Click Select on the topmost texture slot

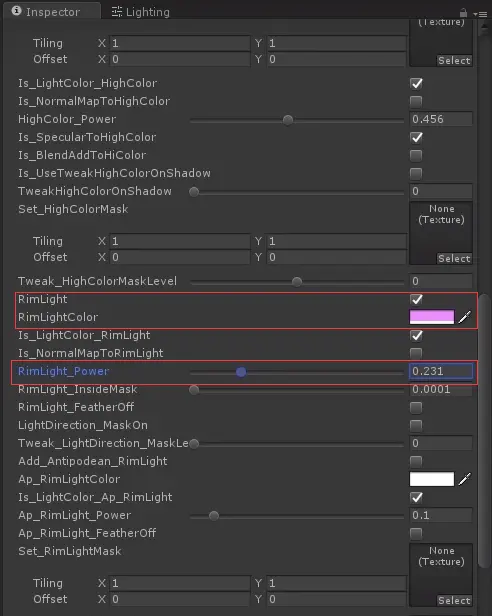[454, 60]
